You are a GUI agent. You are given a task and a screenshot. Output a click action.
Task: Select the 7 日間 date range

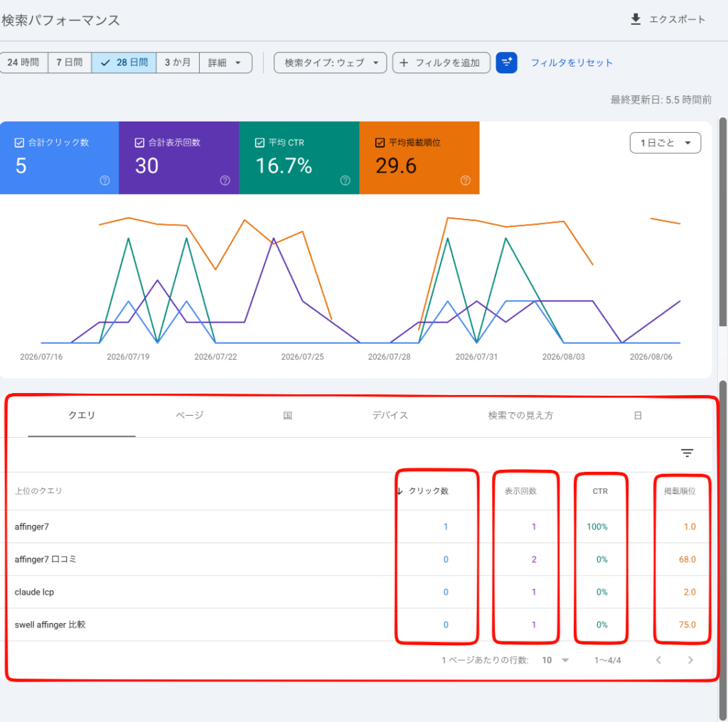pyautogui.click(x=70, y=63)
